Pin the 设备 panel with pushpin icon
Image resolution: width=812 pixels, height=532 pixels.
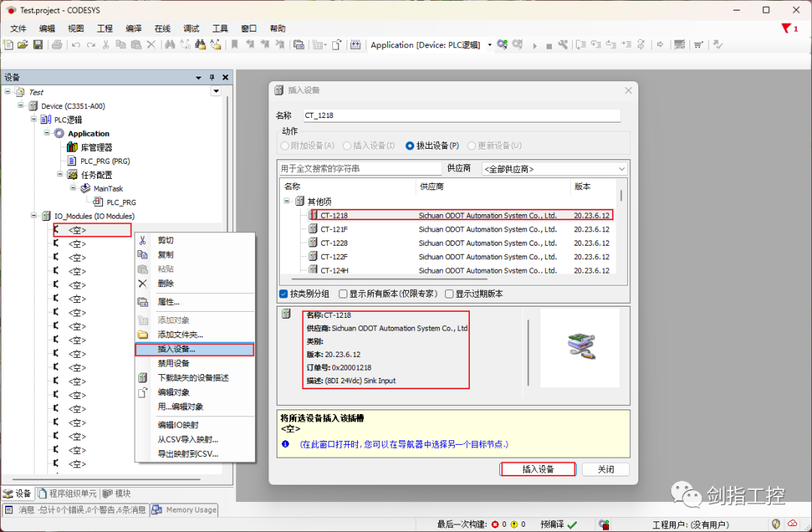click(x=212, y=77)
